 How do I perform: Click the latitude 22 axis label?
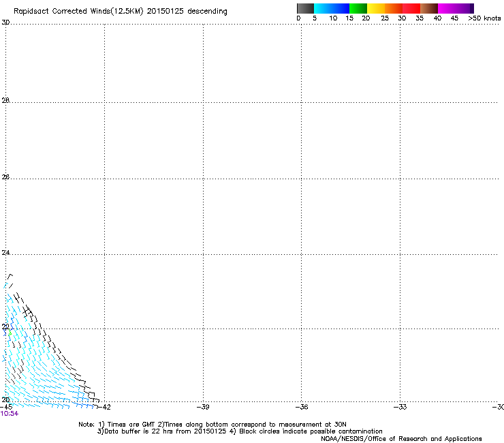pos(5,327)
